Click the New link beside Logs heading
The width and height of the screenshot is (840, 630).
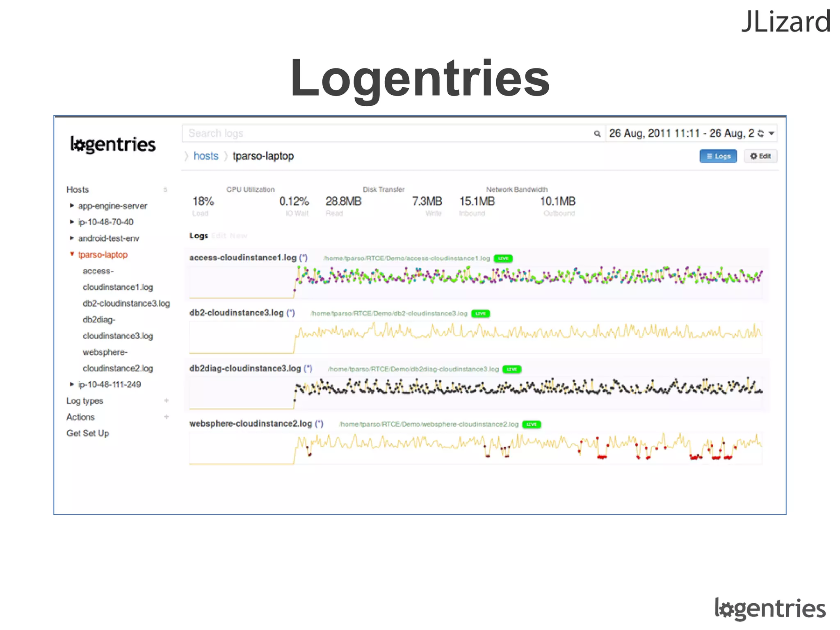pos(238,236)
